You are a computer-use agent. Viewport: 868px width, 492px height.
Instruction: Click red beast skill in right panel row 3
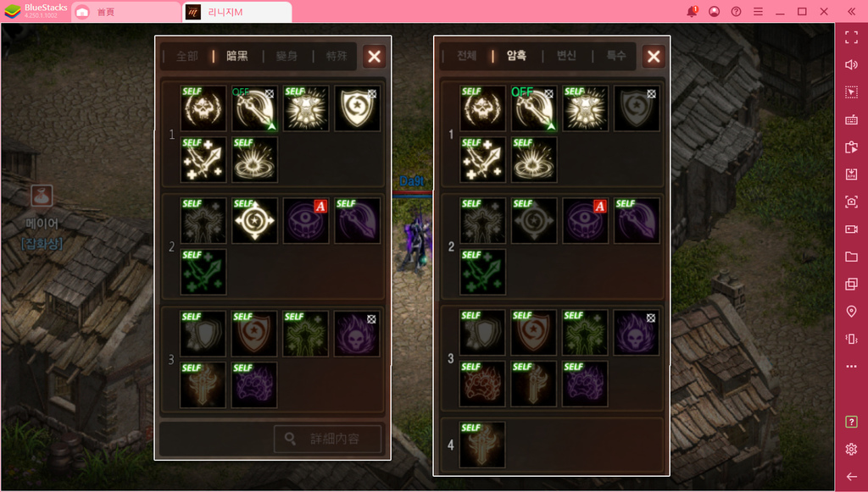(x=482, y=384)
